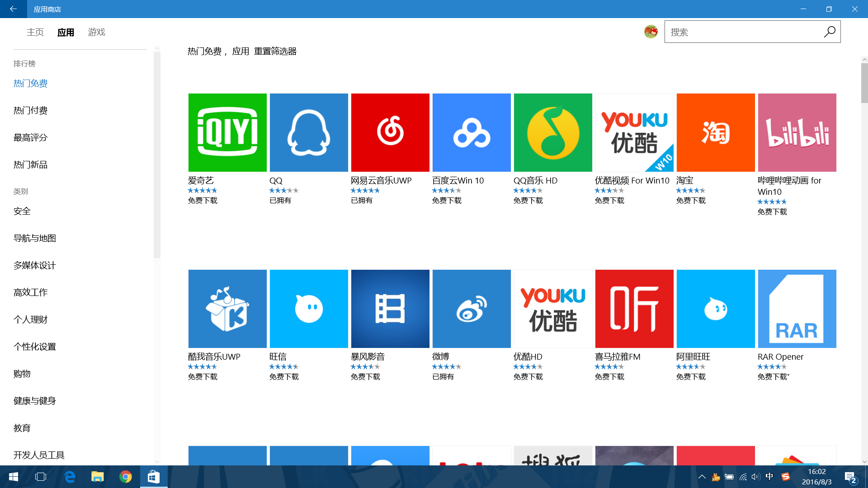Open the 旺信 app icon

point(309,309)
